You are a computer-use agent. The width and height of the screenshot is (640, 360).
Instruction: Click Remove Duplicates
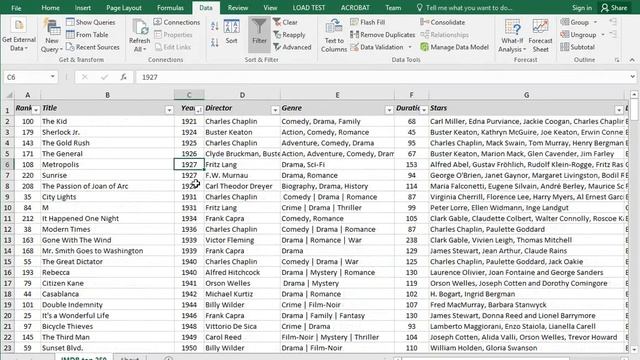(x=383, y=35)
